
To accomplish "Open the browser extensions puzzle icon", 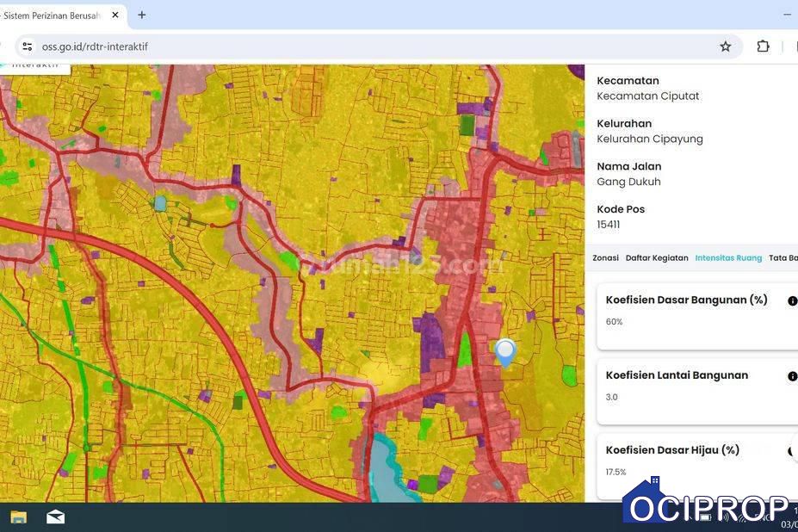I will coord(763,46).
